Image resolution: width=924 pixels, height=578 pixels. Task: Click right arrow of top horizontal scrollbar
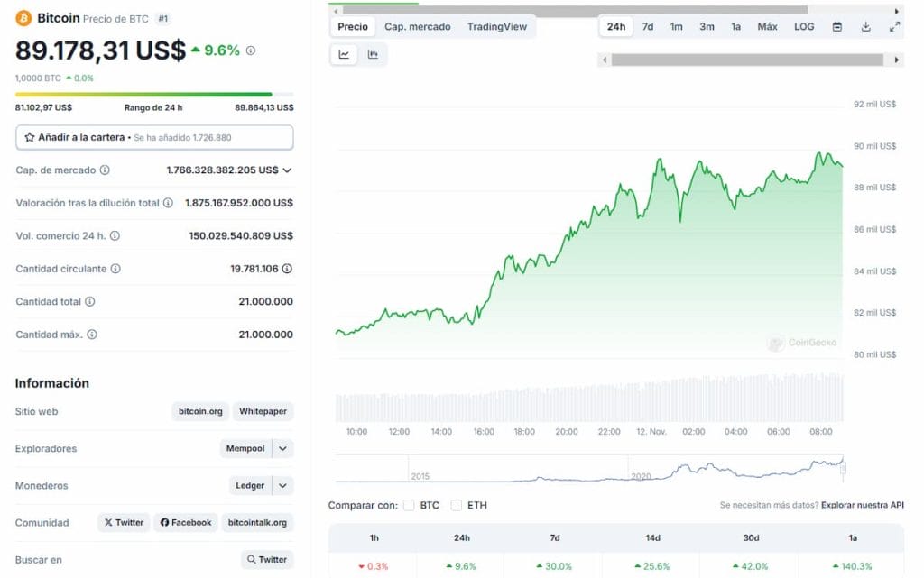pos(897,11)
